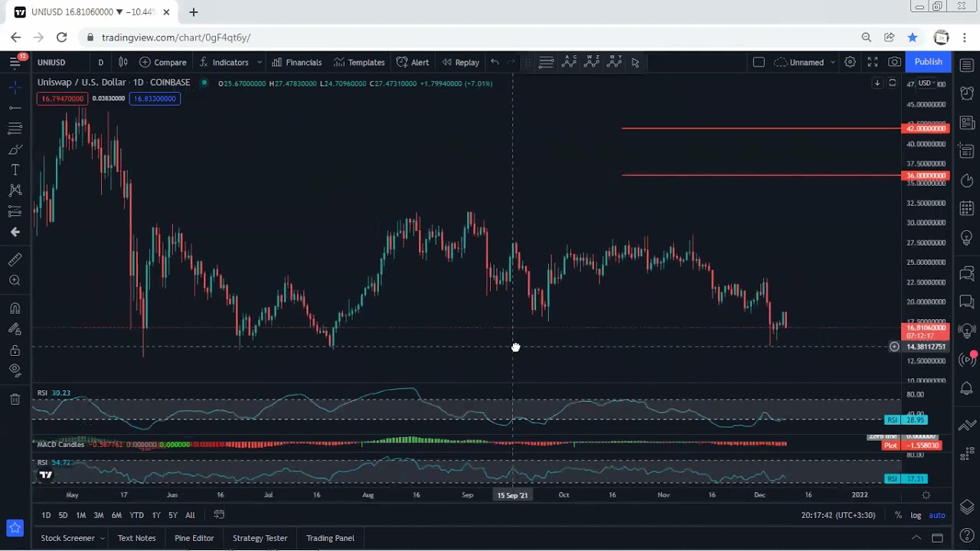Image resolution: width=980 pixels, height=551 pixels.
Task: Select the 6M date range
Action: [x=116, y=515]
